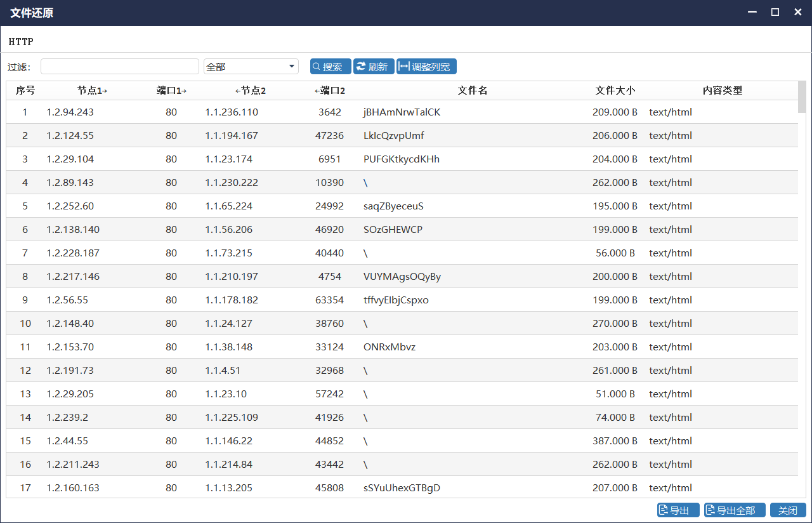The width and height of the screenshot is (812, 523).
Task: Click the 刷新 refresh button
Action: tap(374, 67)
